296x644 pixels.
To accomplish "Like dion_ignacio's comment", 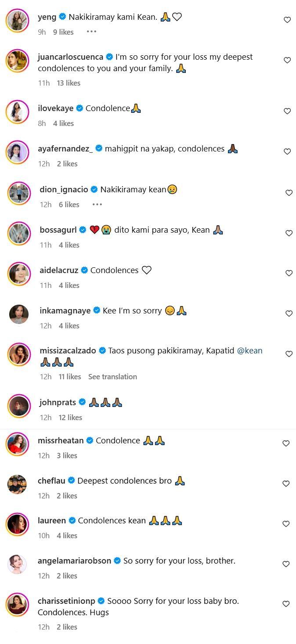I will click(289, 193).
